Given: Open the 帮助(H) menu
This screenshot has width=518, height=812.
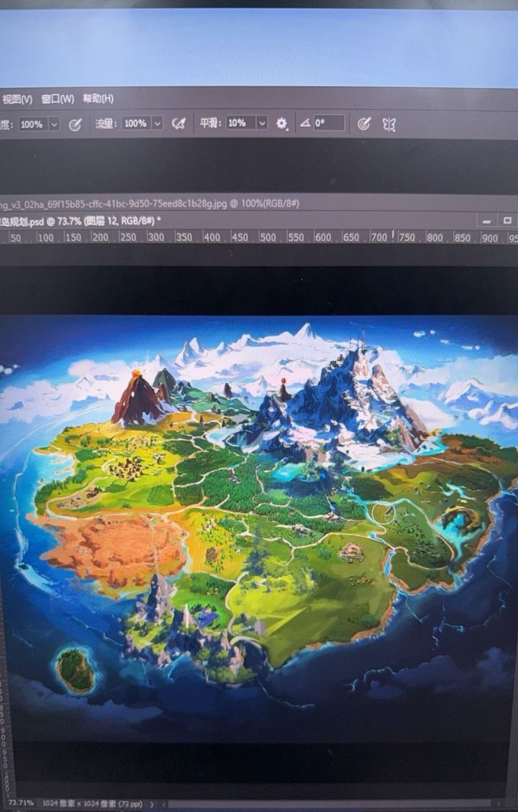Looking at the screenshot, I should [99, 98].
